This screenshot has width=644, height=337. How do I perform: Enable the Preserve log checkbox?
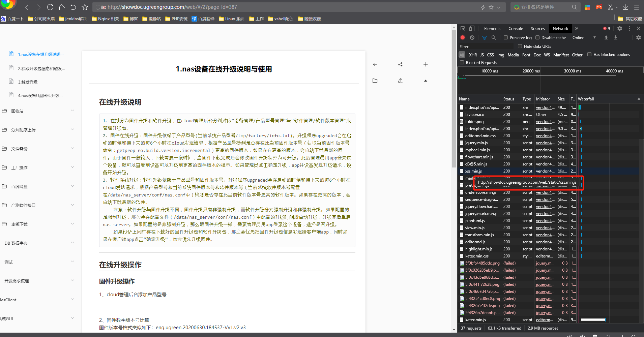point(505,37)
